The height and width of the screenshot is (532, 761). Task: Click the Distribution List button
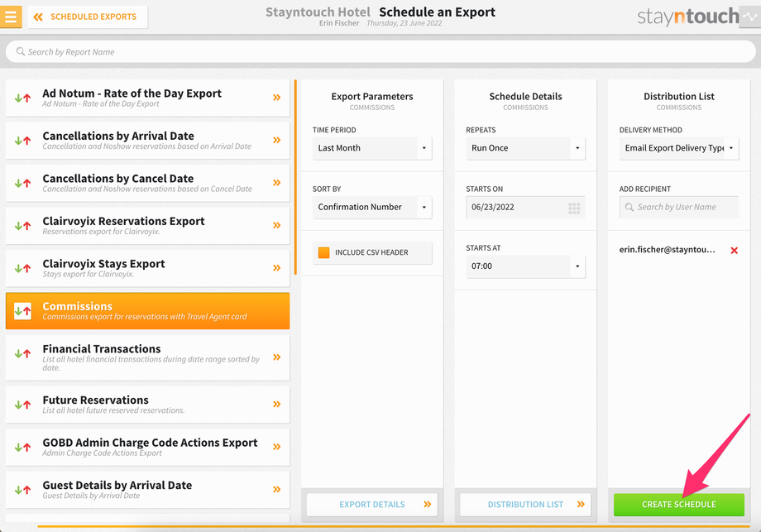point(525,505)
